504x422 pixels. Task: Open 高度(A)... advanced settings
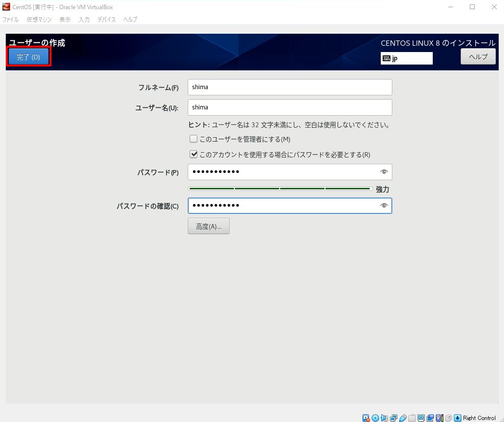[208, 226]
